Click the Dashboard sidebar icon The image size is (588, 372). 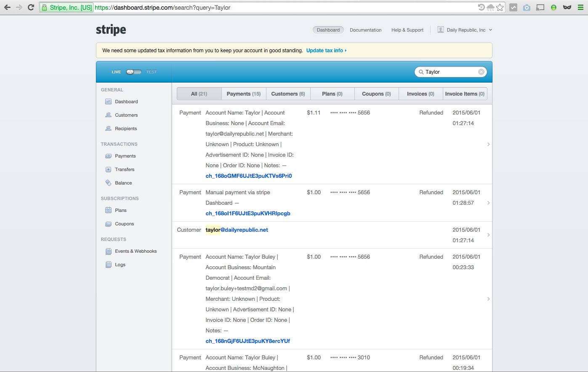(108, 102)
